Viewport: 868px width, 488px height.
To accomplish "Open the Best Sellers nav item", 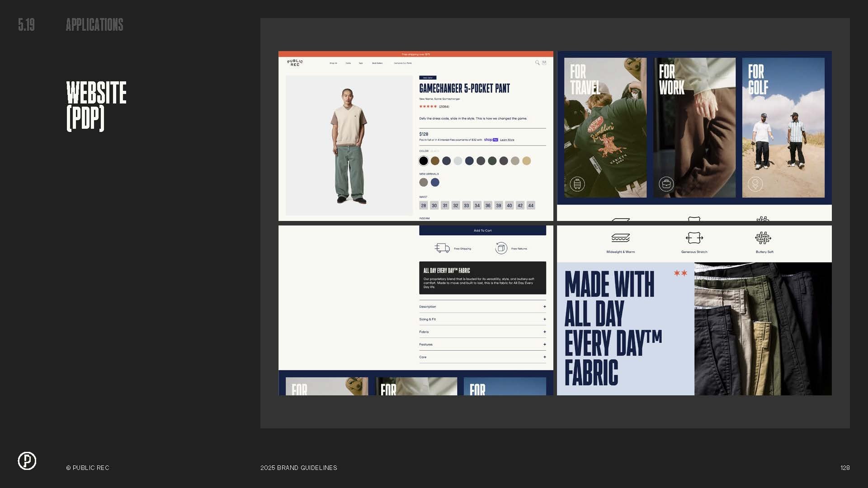I will click(x=377, y=63).
